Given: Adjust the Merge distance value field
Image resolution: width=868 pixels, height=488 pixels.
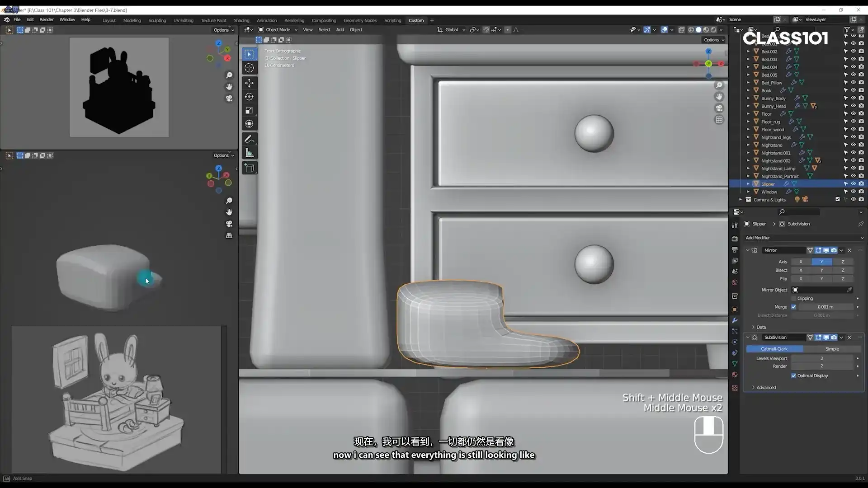Looking at the screenshot, I should (825, 307).
